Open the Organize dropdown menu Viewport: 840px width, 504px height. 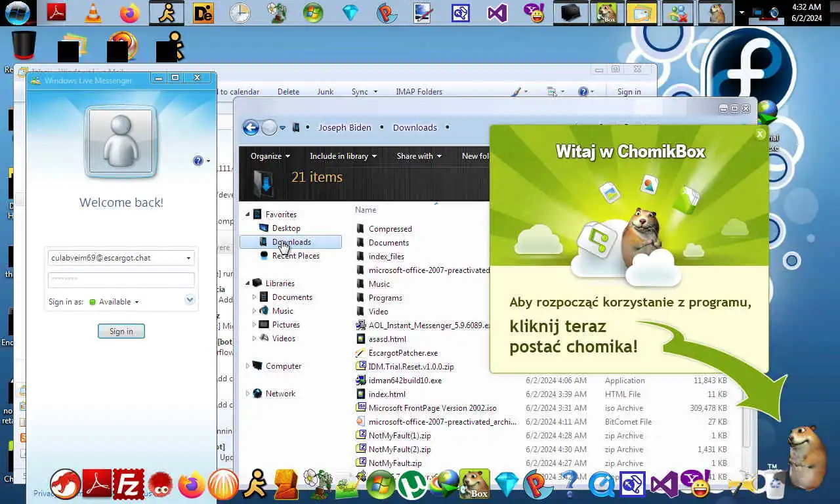[x=270, y=156]
